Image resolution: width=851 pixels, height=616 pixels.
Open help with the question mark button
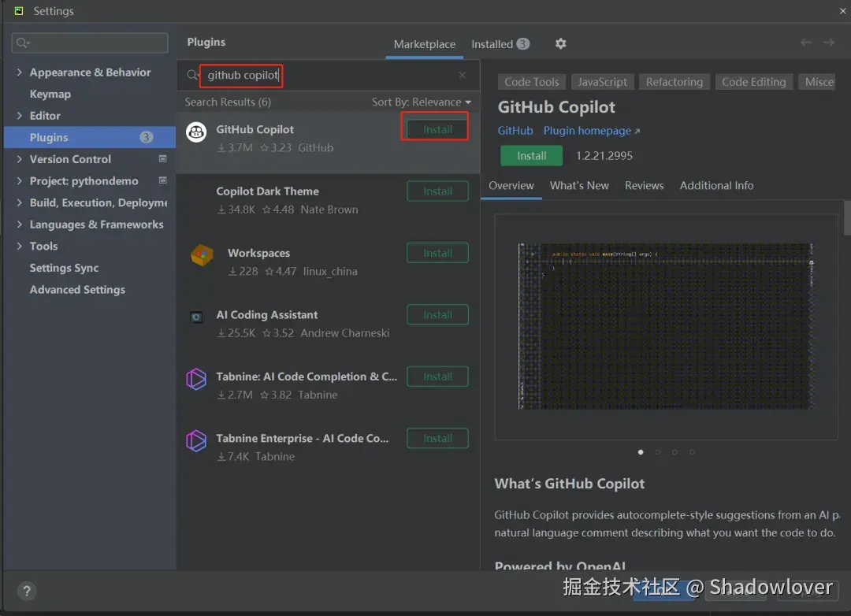(x=27, y=591)
